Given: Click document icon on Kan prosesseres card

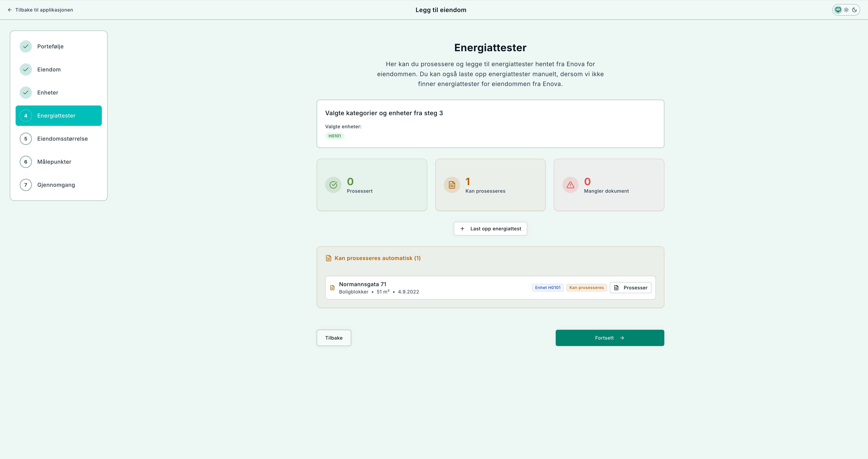Looking at the screenshot, I should pos(452,185).
